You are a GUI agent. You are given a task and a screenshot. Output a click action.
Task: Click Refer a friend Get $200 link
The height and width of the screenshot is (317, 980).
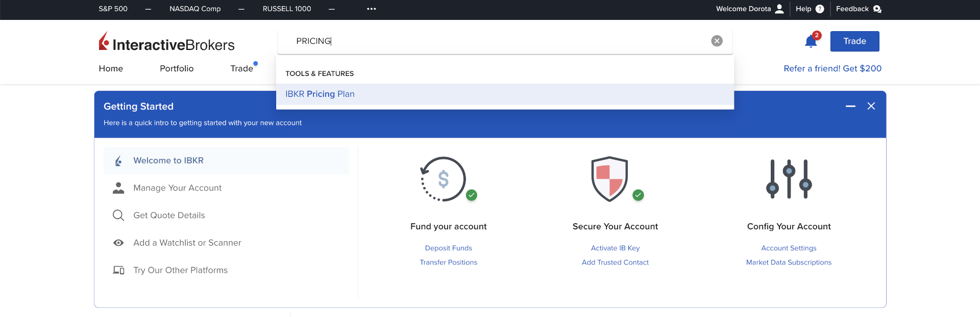point(832,69)
